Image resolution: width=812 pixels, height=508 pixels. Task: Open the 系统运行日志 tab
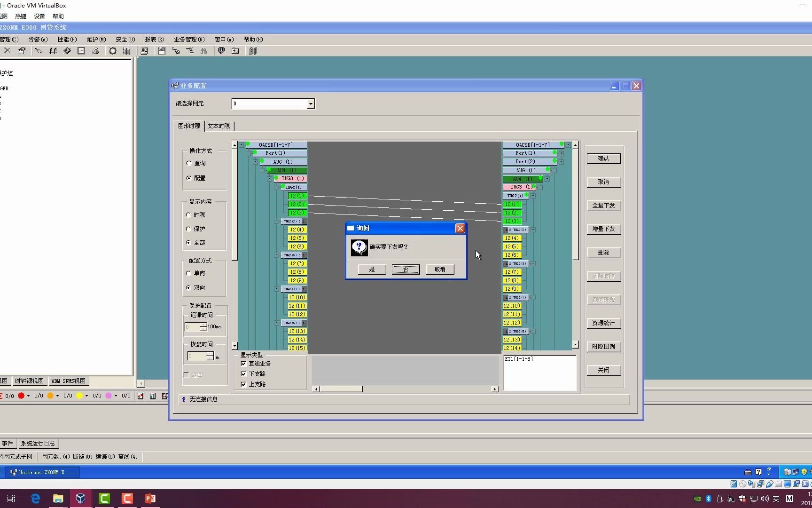(x=38, y=444)
